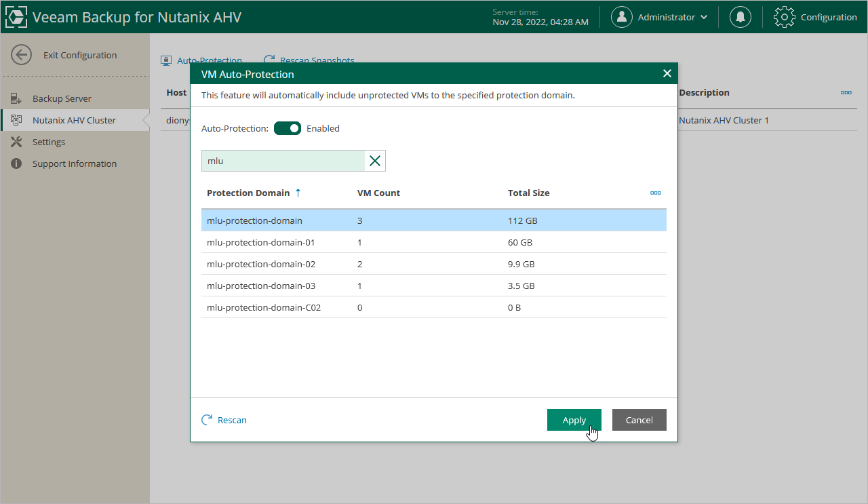Clear the search field with X icon
Viewport: 868px width, 504px height.
[375, 161]
